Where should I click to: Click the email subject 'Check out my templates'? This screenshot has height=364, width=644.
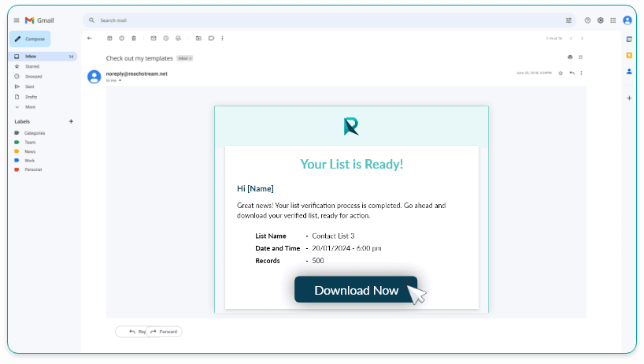pyautogui.click(x=139, y=58)
